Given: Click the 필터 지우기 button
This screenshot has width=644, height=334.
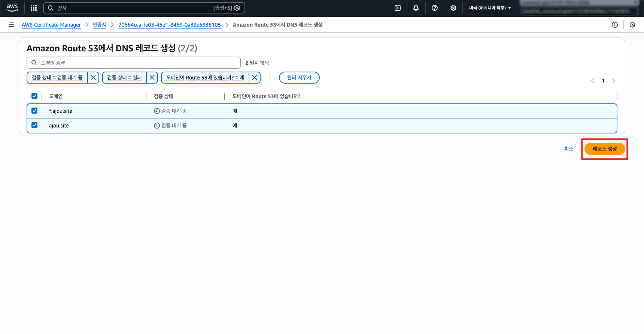Looking at the screenshot, I should [299, 78].
